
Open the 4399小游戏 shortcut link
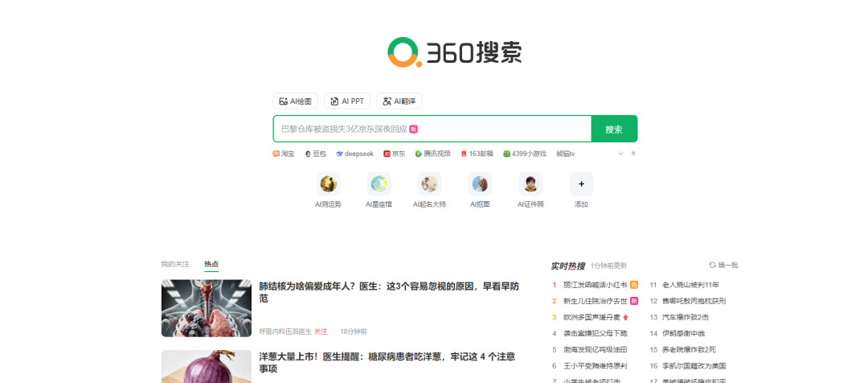(525, 154)
